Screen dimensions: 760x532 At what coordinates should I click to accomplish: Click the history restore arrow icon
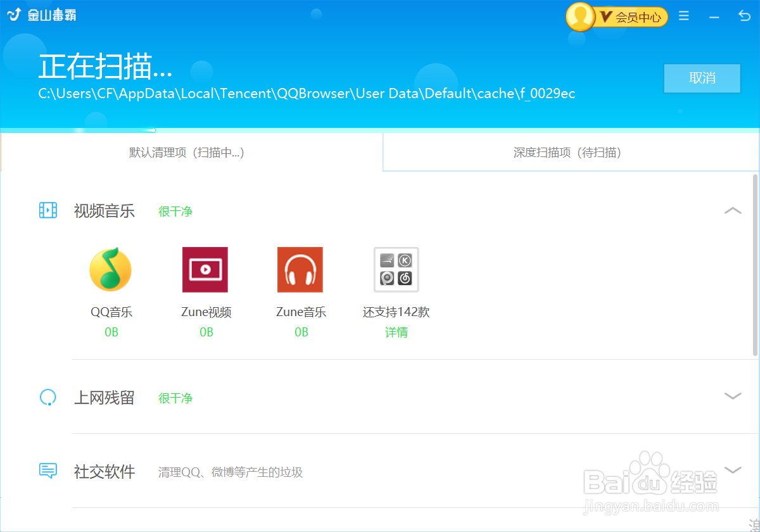point(745,16)
